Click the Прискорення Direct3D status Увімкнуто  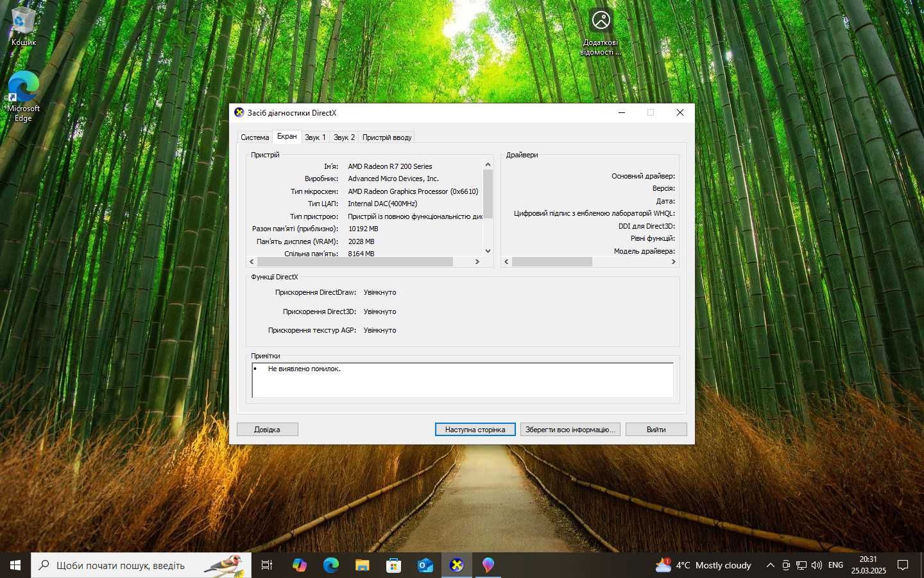click(x=380, y=311)
